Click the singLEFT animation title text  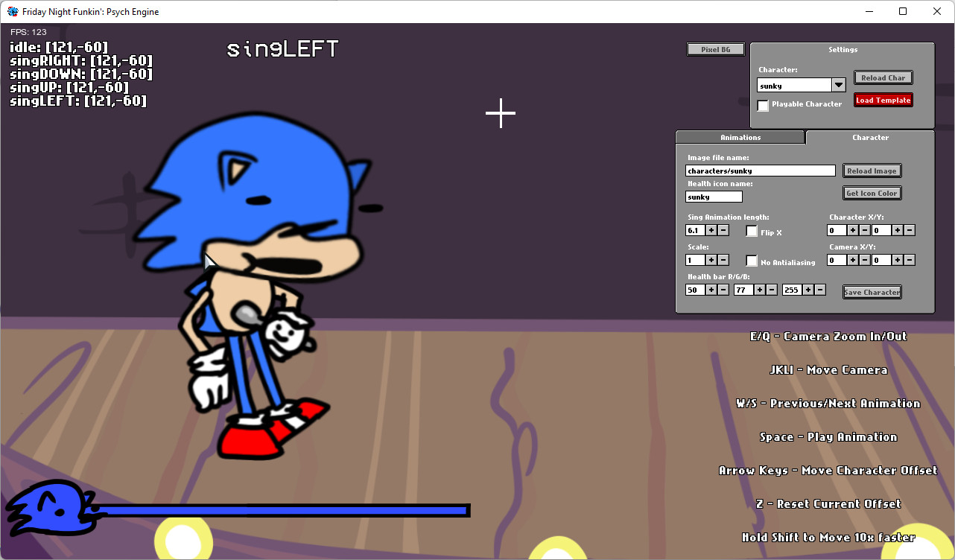click(x=282, y=50)
